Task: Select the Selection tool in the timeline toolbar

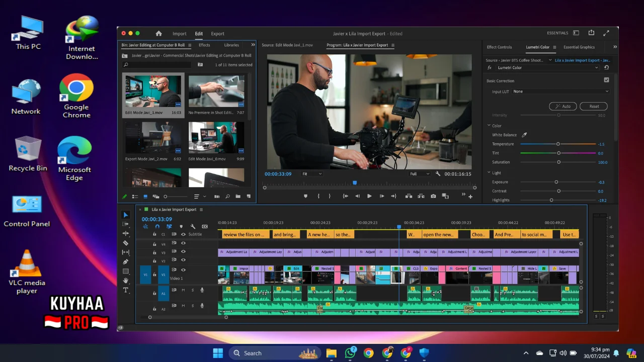Action: [x=126, y=215]
